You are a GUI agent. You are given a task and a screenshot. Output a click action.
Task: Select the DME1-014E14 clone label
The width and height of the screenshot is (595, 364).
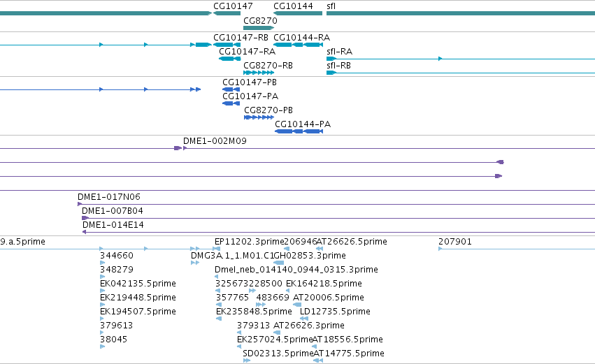click(113, 225)
